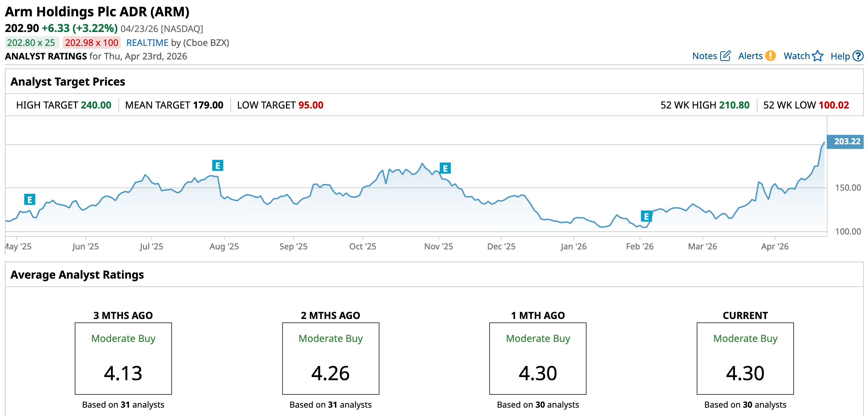
Task: Click the Notes link
Action: pyautogui.click(x=704, y=56)
